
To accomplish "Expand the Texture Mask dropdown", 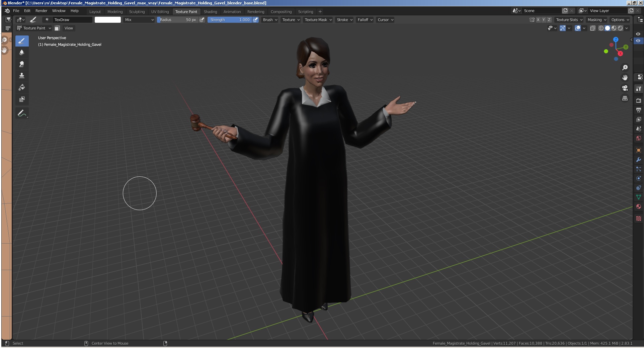I will [318, 20].
